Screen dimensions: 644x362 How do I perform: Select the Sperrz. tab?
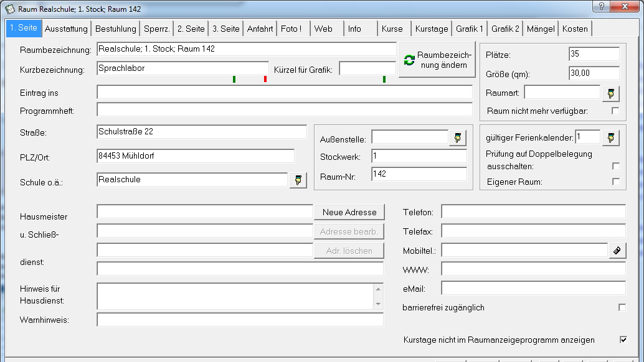[156, 29]
